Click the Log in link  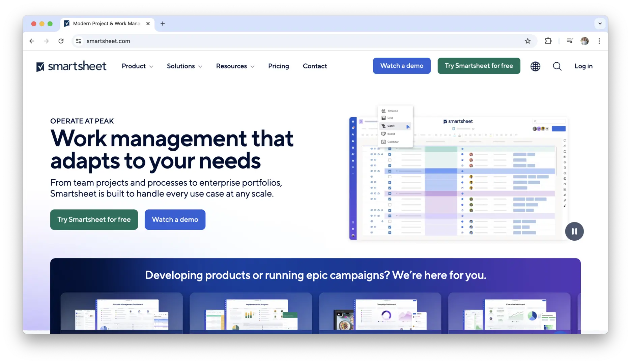[x=583, y=66]
